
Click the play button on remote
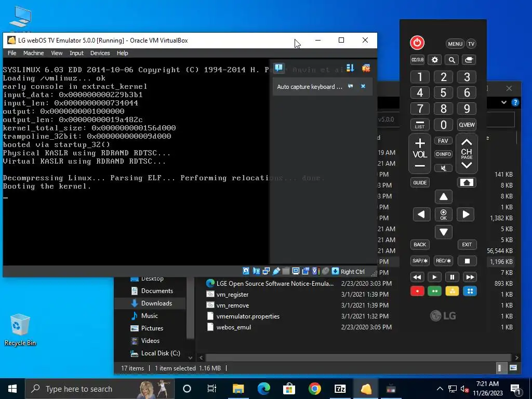click(x=434, y=277)
